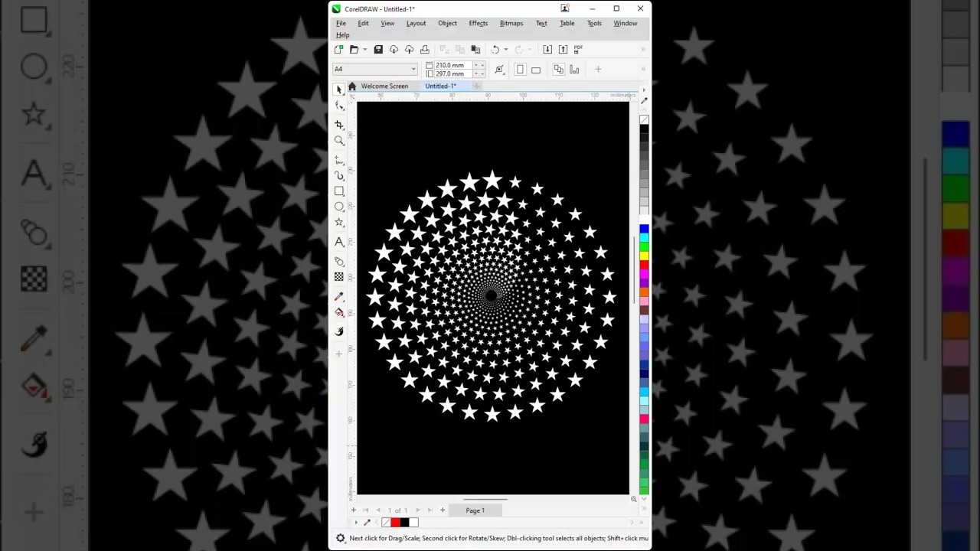This screenshot has width=980, height=551.
Task: Pick the red swatch in document palette
Action: click(x=395, y=523)
